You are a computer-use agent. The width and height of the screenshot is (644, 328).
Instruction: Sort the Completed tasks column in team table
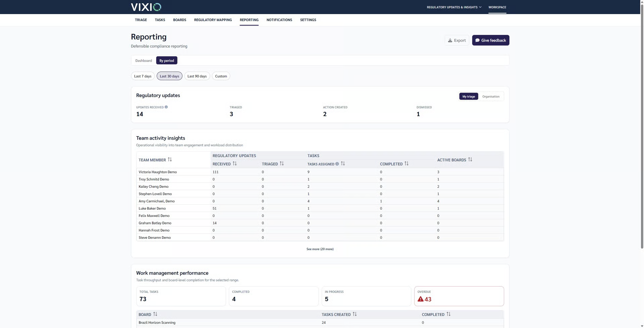click(x=407, y=164)
